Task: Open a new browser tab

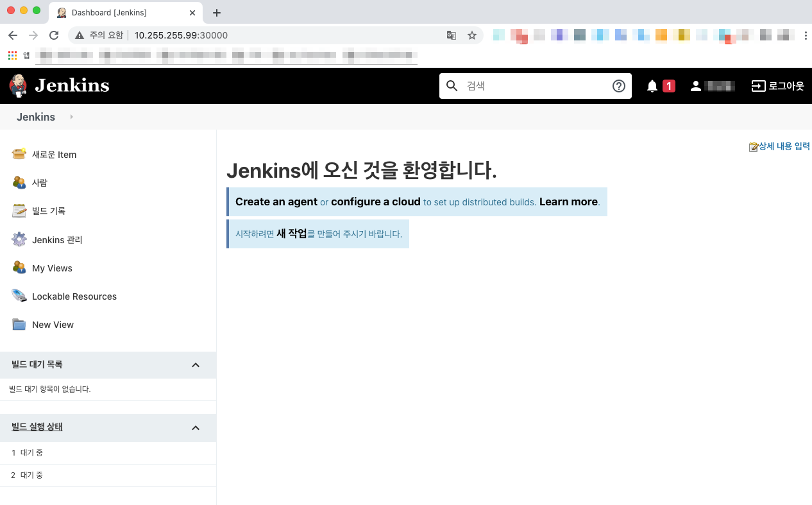Action: pyautogui.click(x=217, y=13)
